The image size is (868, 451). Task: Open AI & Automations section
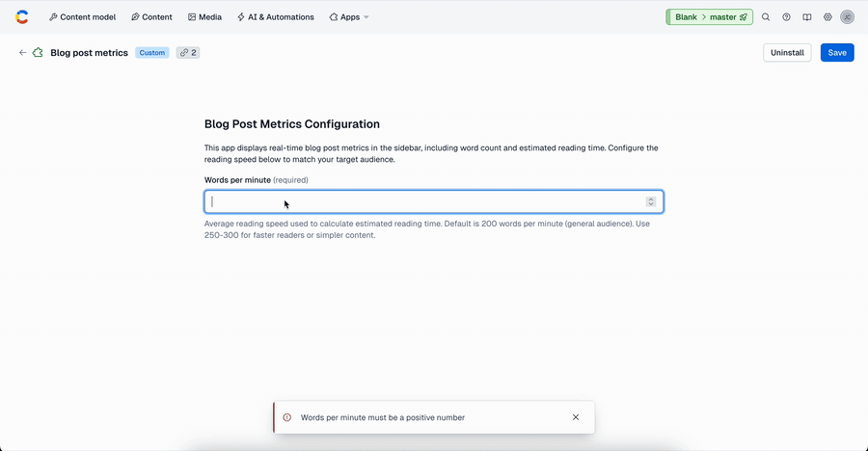(x=275, y=17)
